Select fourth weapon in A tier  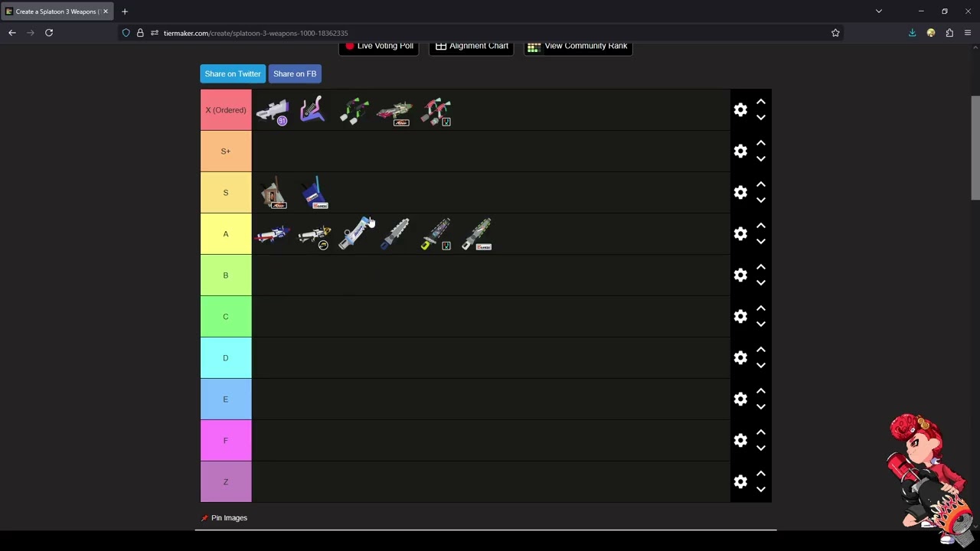tap(395, 234)
